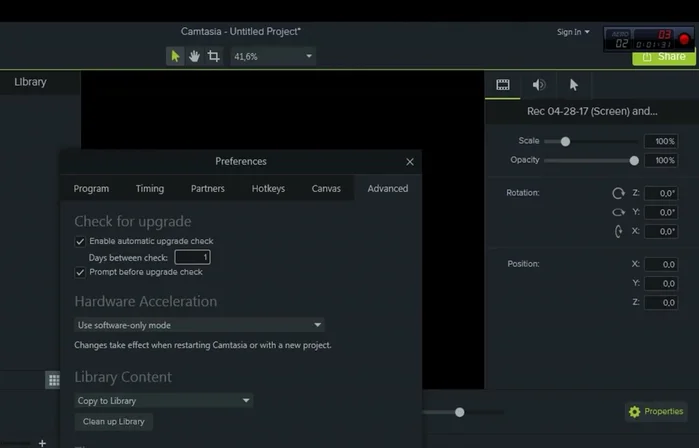The width and height of the screenshot is (699, 448).
Task: Click the Days between check field
Action: 193,257
